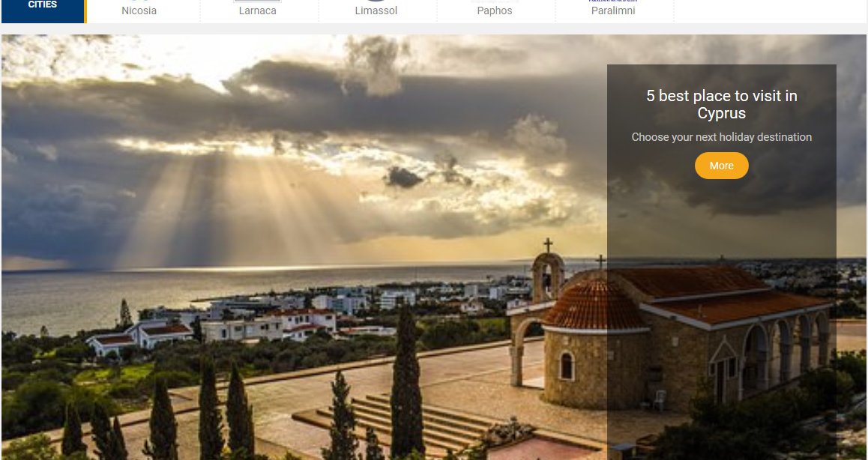Click the Larnaca thumbnail icon above its label
Viewport: 868px width, 460px height.
[x=257, y=1]
